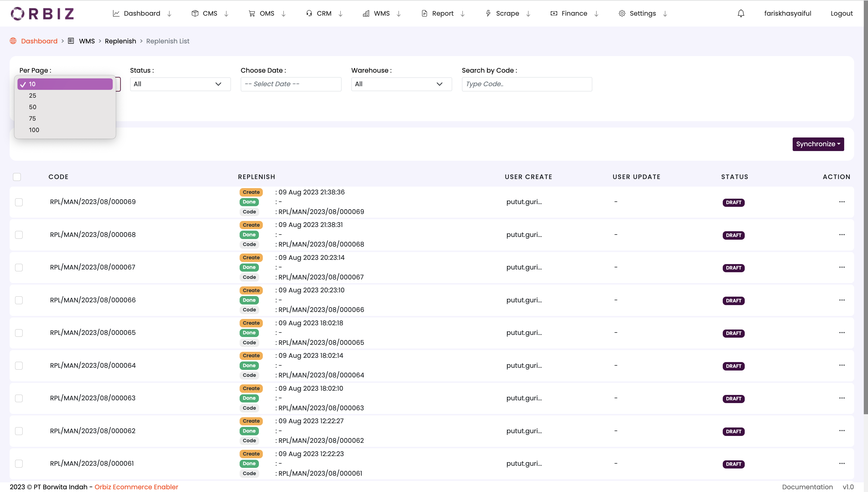Check the row RPL/MAN/2023/08/000065

tap(19, 333)
